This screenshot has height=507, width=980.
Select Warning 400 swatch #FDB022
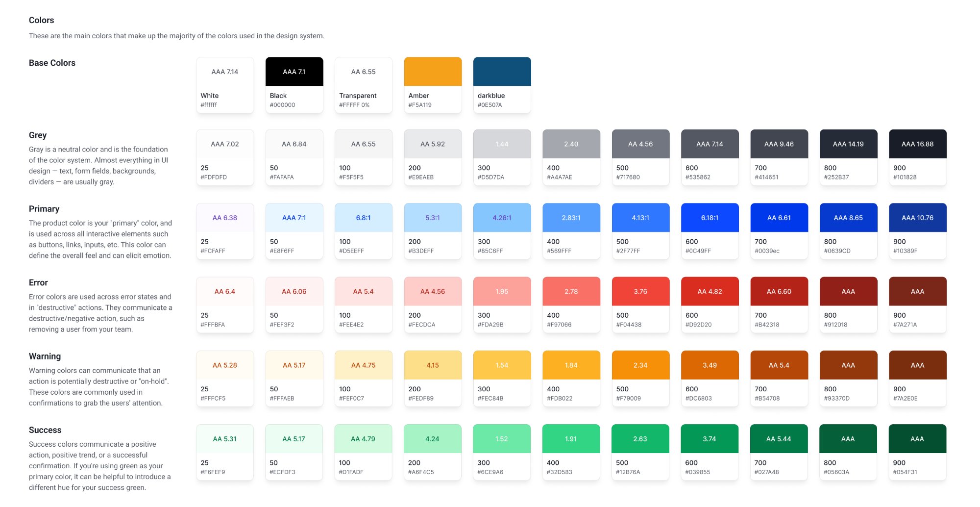coord(571,365)
